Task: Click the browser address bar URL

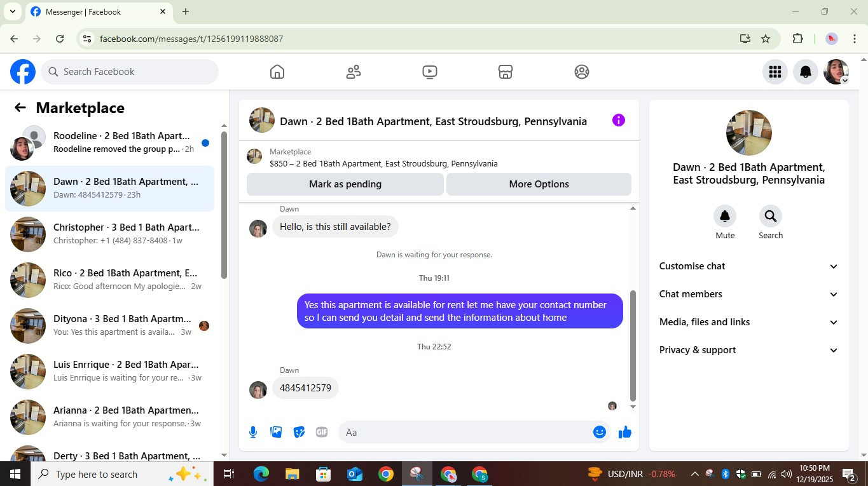Action: pyautogui.click(x=191, y=39)
